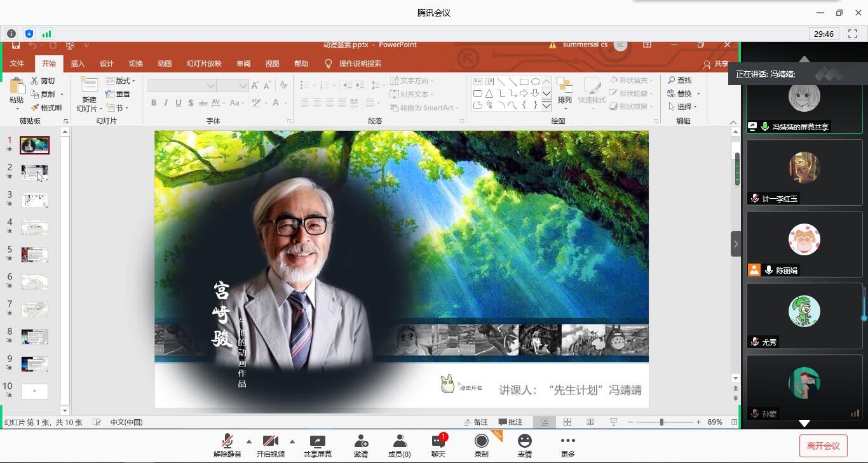Turn on the video camera
This screenshot has width=868, height=463.
[270, 441]
